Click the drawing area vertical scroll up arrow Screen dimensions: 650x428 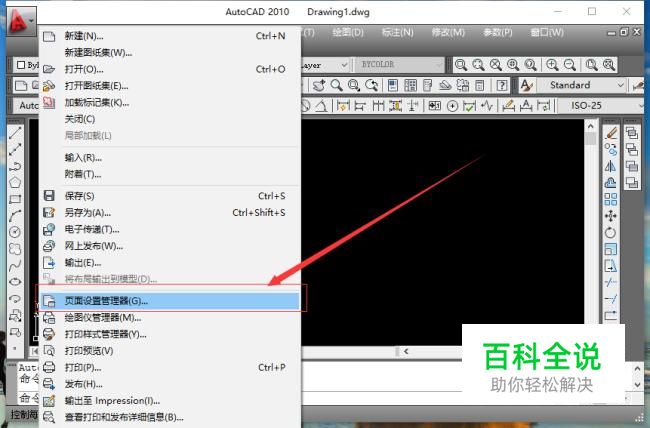coord(591,126)
